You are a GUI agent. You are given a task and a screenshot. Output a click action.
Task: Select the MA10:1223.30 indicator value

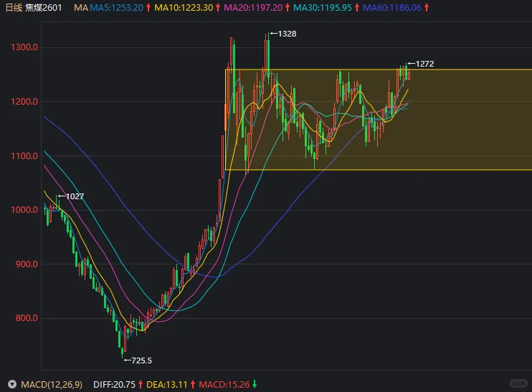coord(184,7)
